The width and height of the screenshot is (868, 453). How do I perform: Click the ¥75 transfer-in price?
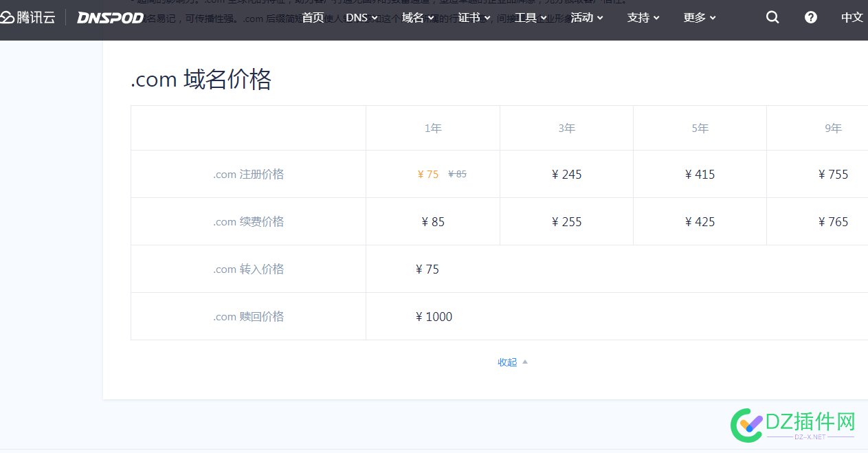click(x=427, y=269)
